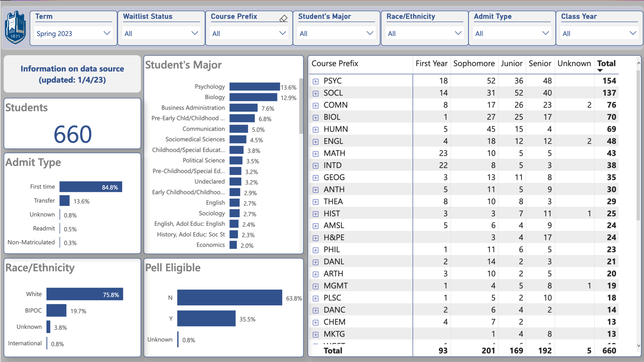
Task: Expand the CHEM row plus icon
Action: [315, 322]
